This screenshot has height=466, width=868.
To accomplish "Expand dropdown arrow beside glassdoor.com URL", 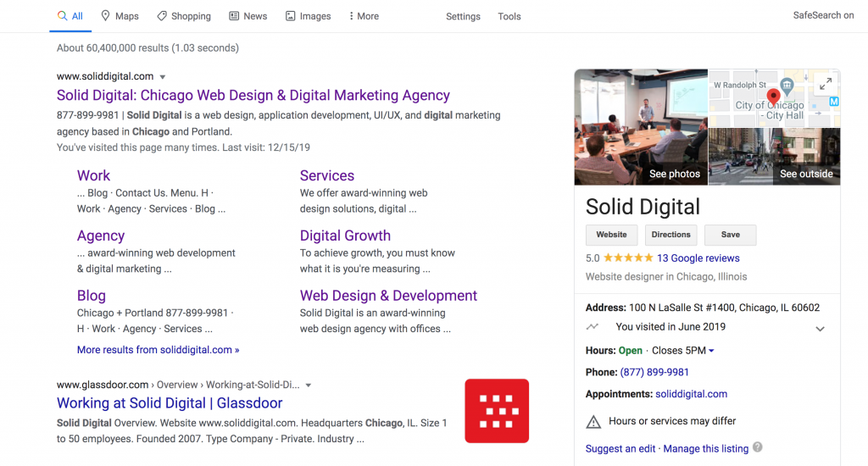I will [309, 386].
